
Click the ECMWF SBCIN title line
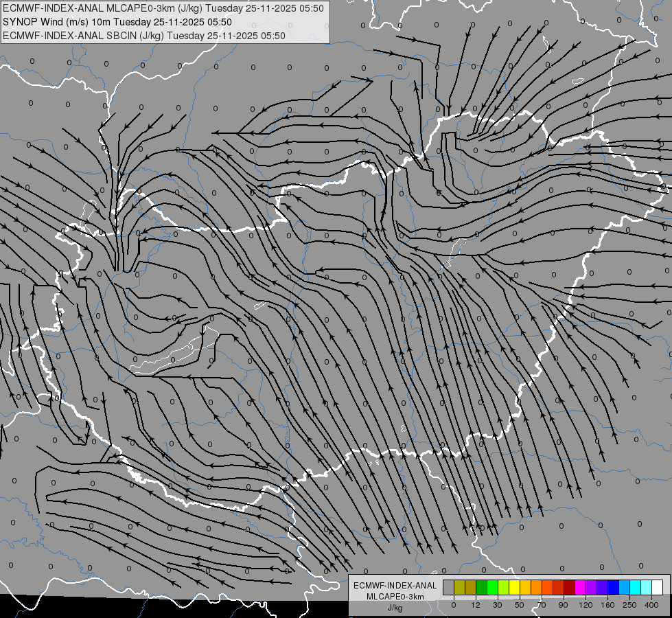tap(144, 36)
